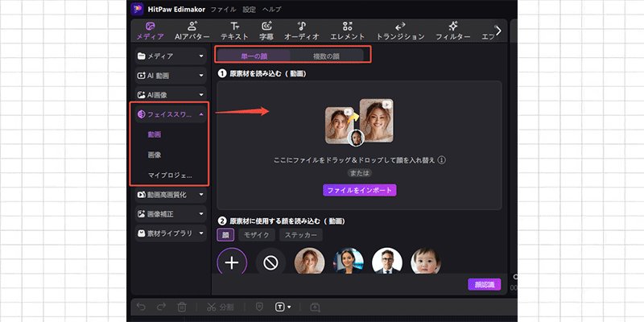Open the AIアバター tool
This screenshot has height=322, width=644.
coord(192,31)
